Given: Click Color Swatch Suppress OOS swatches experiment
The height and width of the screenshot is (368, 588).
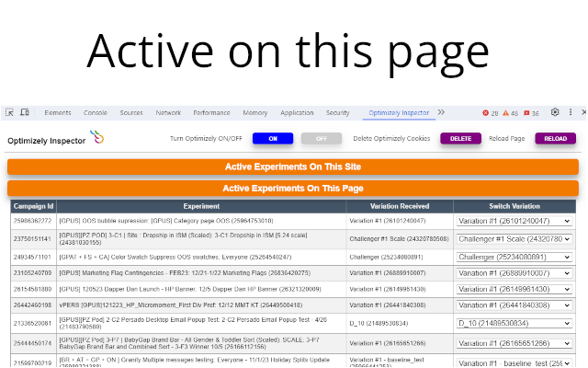Looking at the screenshot, I should tap(175, 258).
